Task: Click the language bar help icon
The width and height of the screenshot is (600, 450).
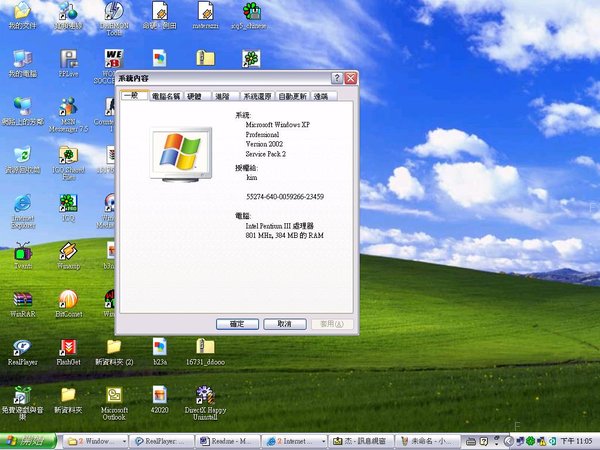Action: [x=484, y=442]
